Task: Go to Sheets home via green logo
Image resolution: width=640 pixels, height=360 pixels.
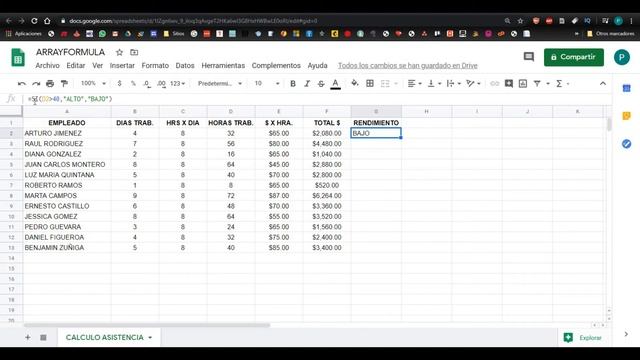Action: pos(18,57)
